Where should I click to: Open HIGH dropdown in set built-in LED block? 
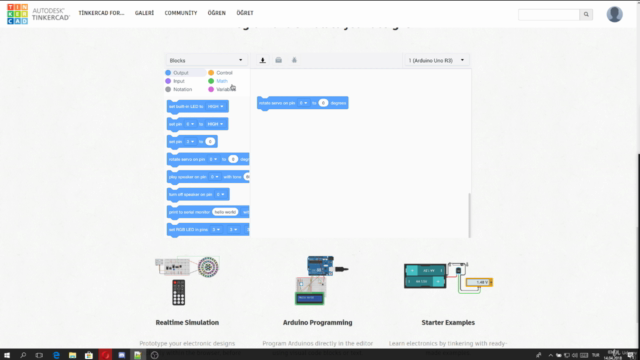(216, 107)
